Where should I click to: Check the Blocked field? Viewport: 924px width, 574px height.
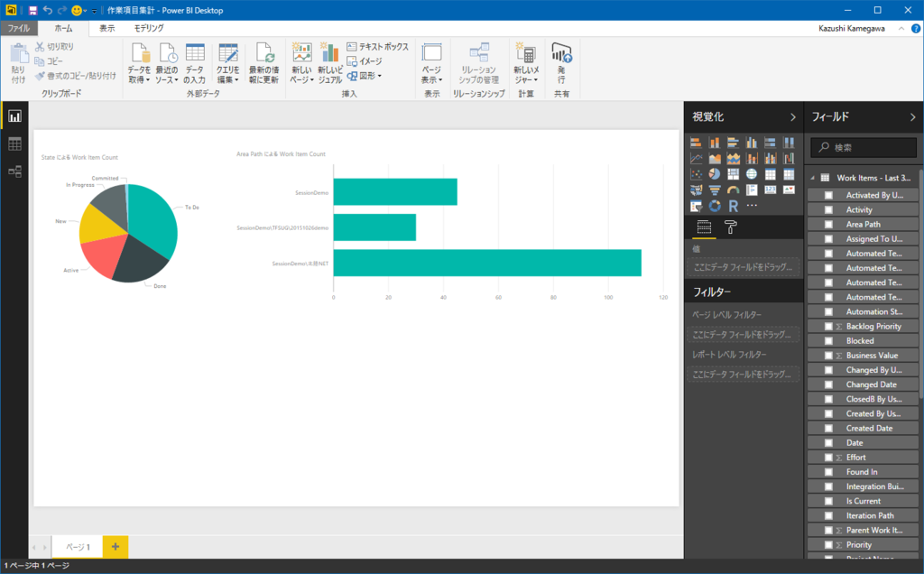pos(828,340)
